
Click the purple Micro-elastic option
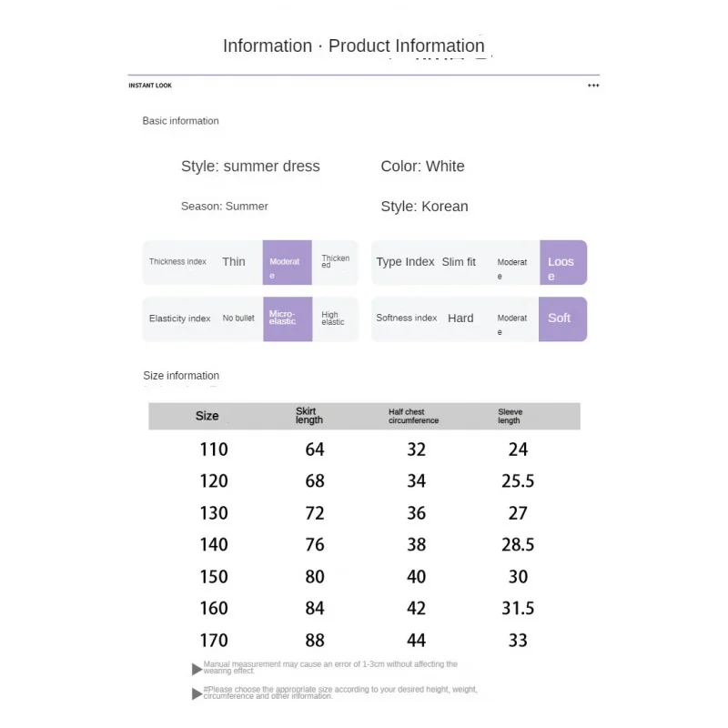coord(287,318)
